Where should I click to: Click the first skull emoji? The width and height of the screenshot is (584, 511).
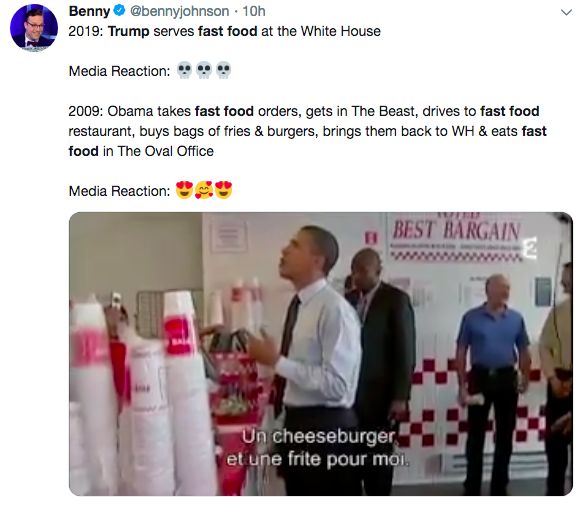pos(184,70)
